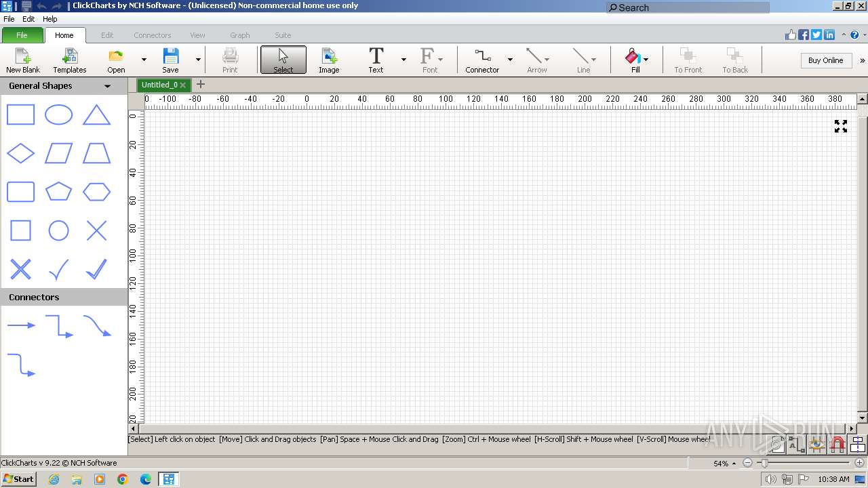
Task: Show more toolbar items chevron
Action: tap(863, 60)
